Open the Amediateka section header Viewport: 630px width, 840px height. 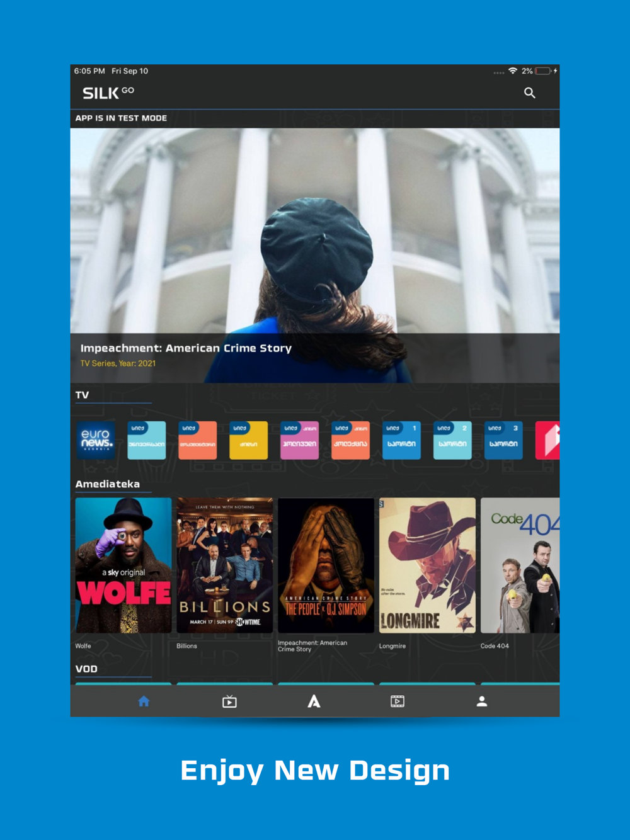(x=108, y=484)
